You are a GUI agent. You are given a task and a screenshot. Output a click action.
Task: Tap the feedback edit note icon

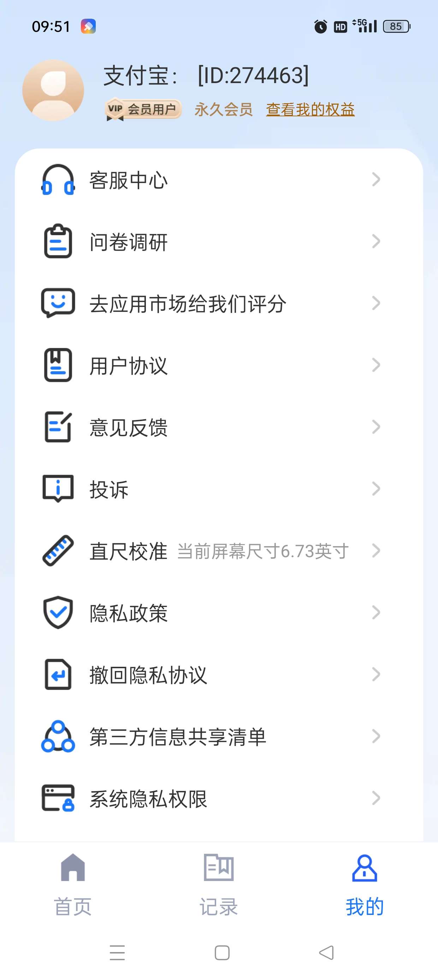pyautogui.click(x=58, y=426)
